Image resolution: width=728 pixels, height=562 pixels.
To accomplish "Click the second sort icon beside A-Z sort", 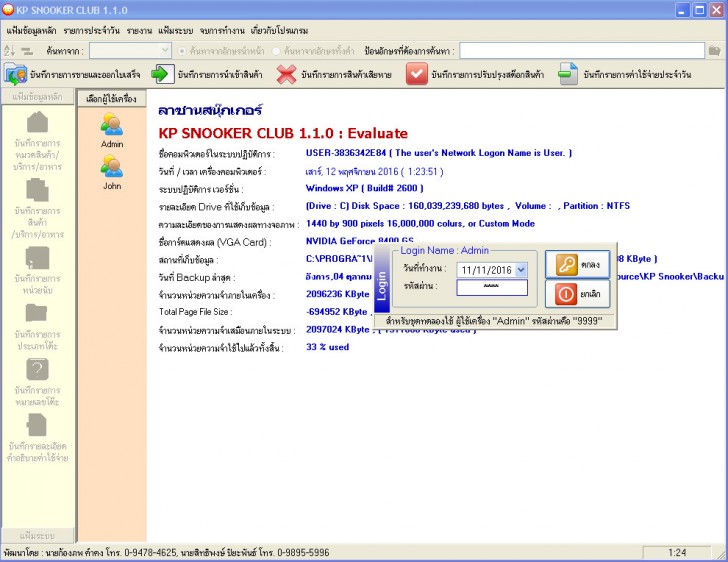I will click(27, 51).
